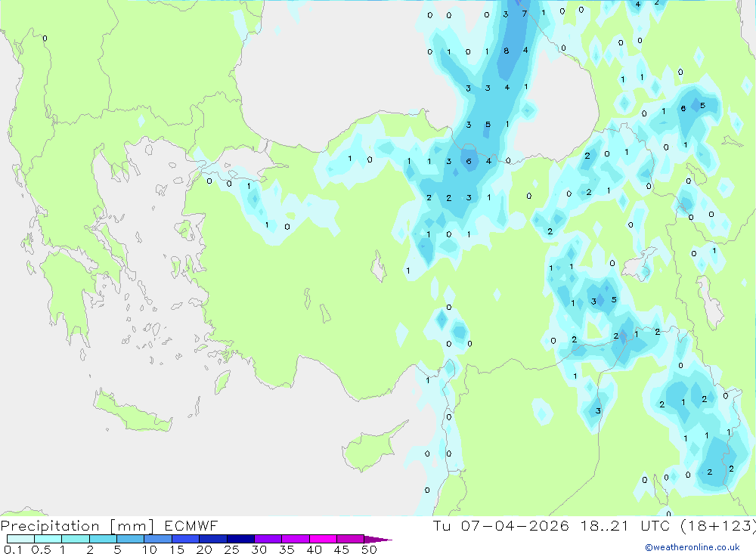756x554 pixels.
Task: Click the legend label '15'
Action: point(177,549)
